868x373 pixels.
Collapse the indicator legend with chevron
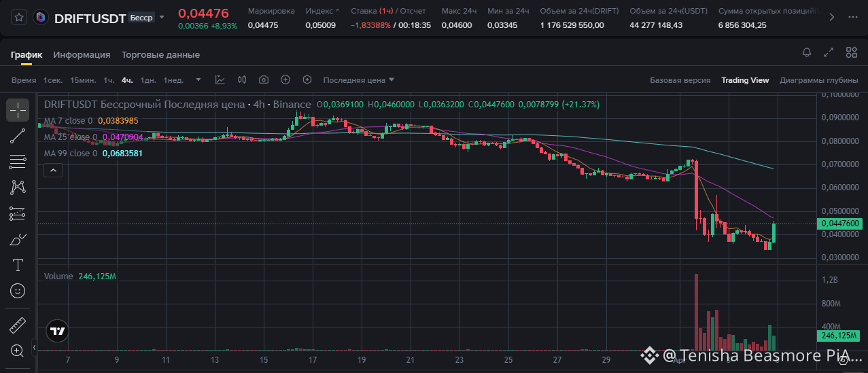(53, 170)
